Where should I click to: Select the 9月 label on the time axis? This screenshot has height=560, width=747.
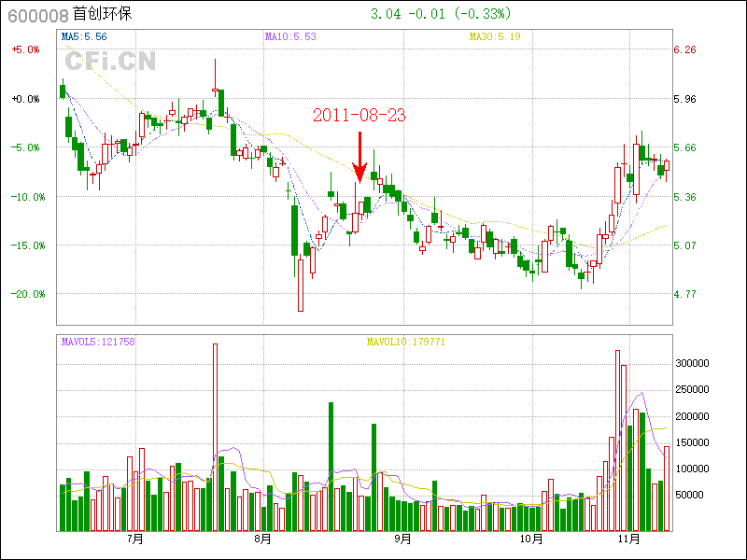(x=403, y=539)
